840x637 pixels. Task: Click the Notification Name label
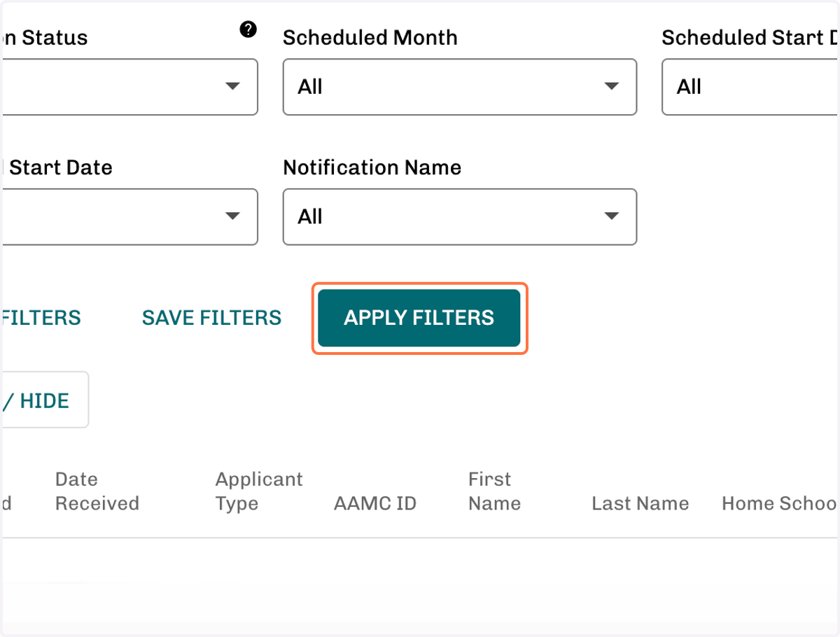(372, 168)
